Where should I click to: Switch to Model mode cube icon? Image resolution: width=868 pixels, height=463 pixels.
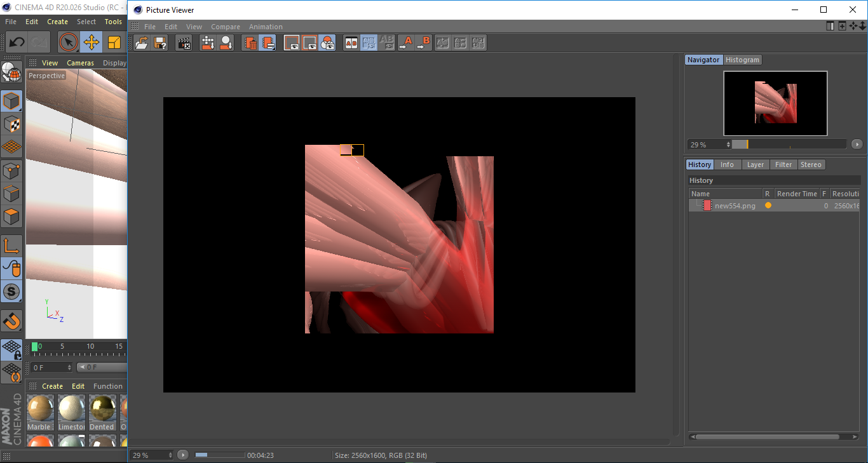click(11, 101)
